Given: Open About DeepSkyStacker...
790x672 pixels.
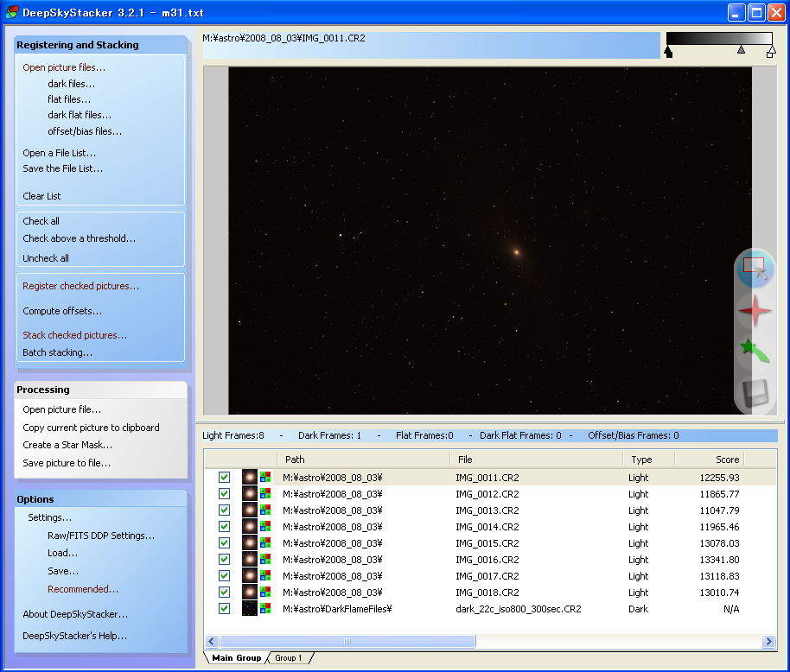Looking at the screenshot, I should tap(75, 613).
